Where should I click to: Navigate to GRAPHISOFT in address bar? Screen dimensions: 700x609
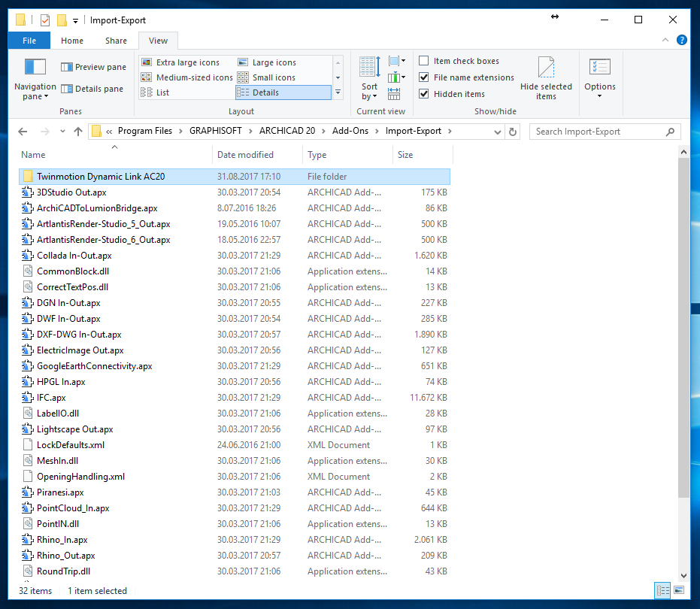pyautogui.click(x=216, y=131)
